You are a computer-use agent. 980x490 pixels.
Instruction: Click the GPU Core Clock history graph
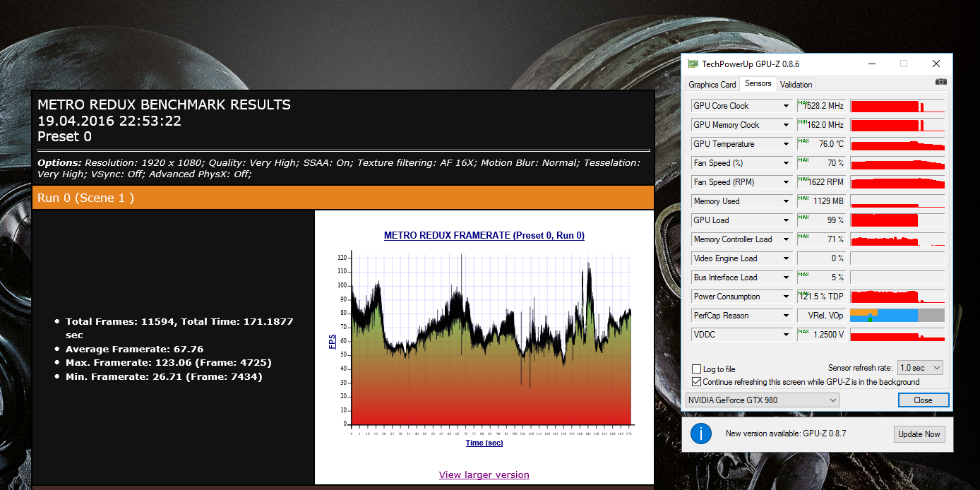(897, 106)
